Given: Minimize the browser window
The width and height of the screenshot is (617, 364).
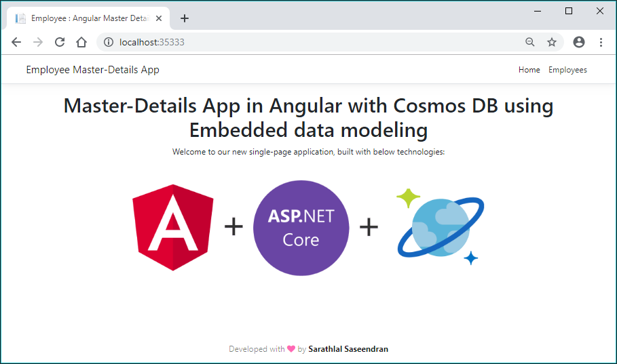Looking at the screenshot, I should (x=538, y=11).
